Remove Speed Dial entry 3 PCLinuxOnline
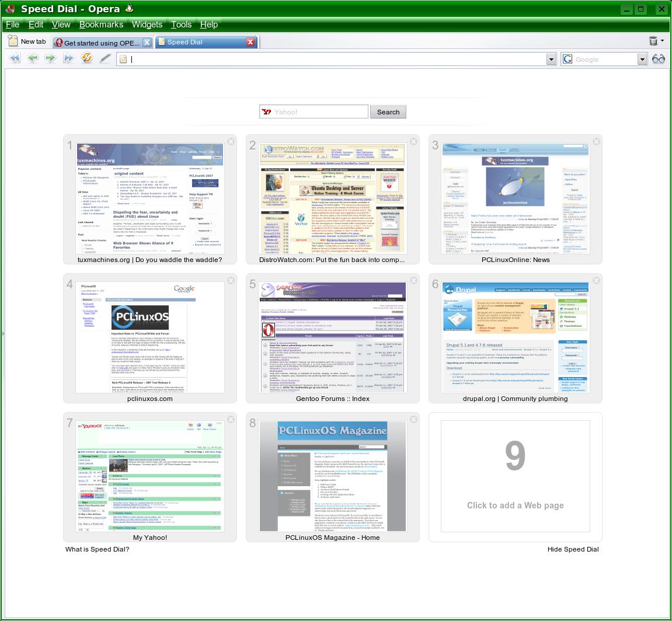Image resolution: width=672 pixels, height=621 pixels. coord(596,141)
